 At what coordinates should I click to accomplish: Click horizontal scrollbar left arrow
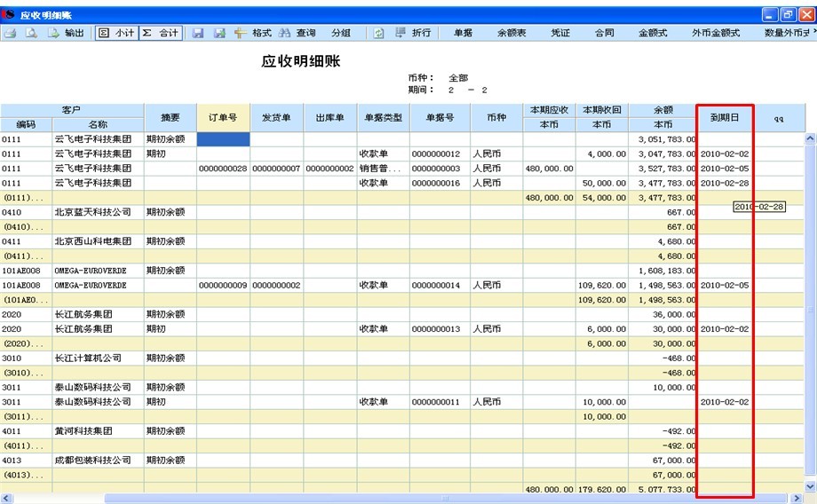[6, 499]
